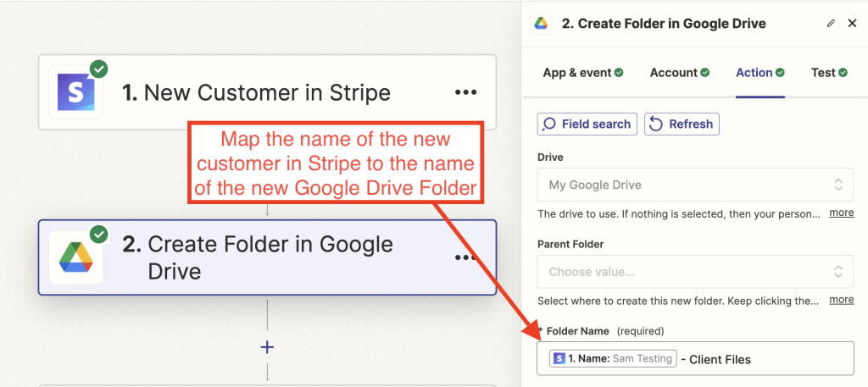This screenshot has width=868, height=387.
Task: Switch to the App & event tab
Action: [x=583, y=73]
